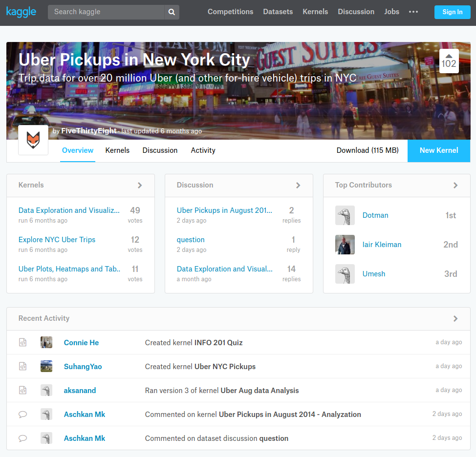Click Connie He's avatar photo
The width and height of the screenshot is (476, 457).
(x=46, y=342)
